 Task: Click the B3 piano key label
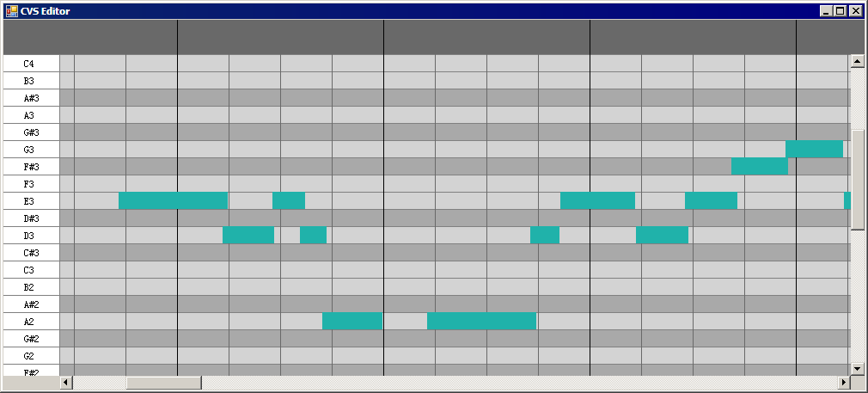point(31,80)
